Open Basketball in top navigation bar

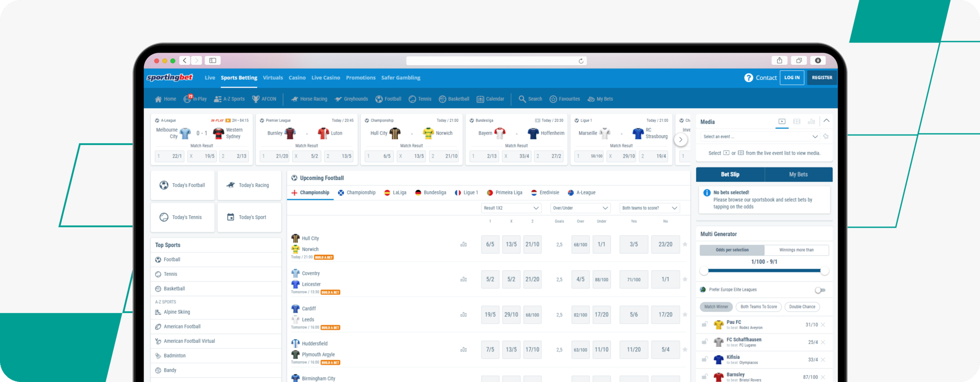point(454,99)
